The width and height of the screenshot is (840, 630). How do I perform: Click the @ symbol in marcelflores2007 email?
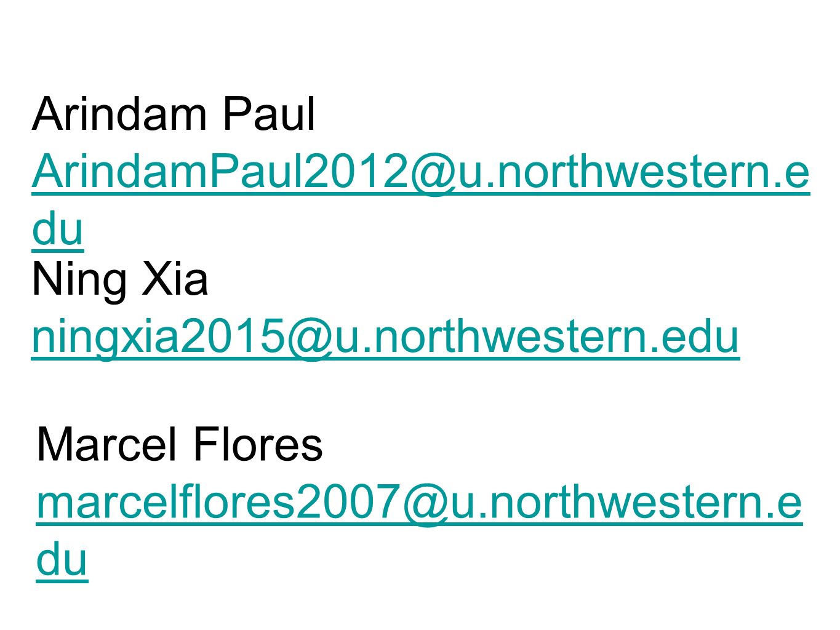click(425, 504)
